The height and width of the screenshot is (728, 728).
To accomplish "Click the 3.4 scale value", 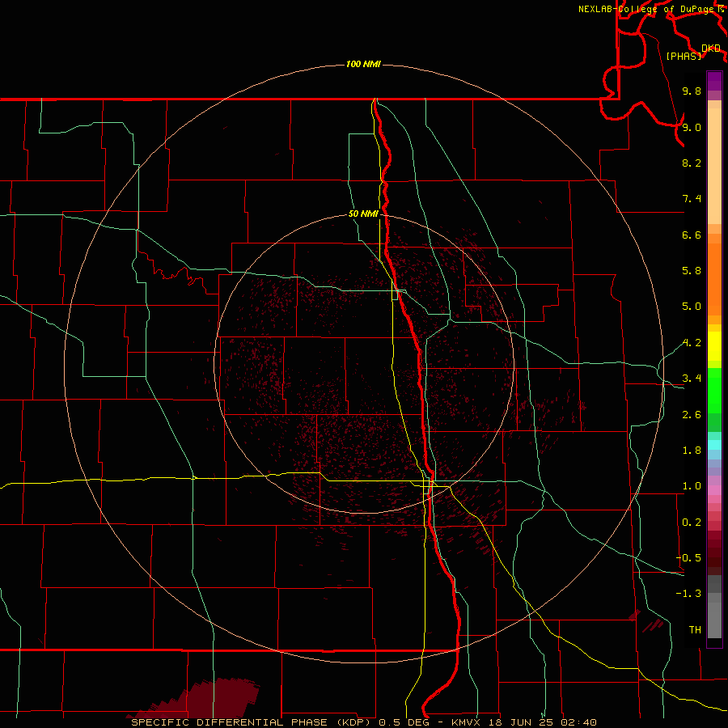I will click(x=692, y=379).
